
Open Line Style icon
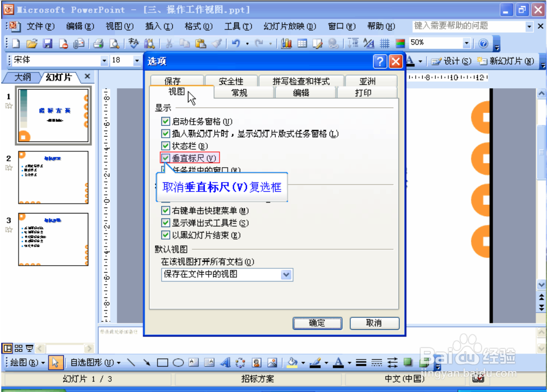361,363
